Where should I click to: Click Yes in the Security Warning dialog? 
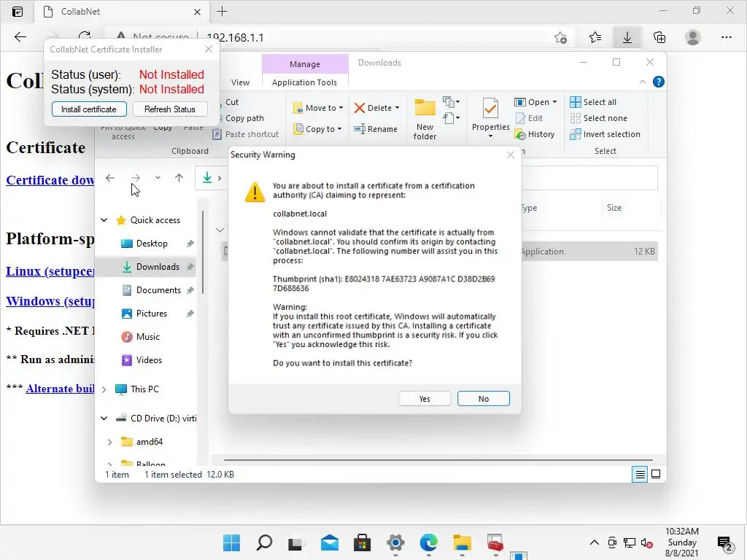[x=425, y=399]
